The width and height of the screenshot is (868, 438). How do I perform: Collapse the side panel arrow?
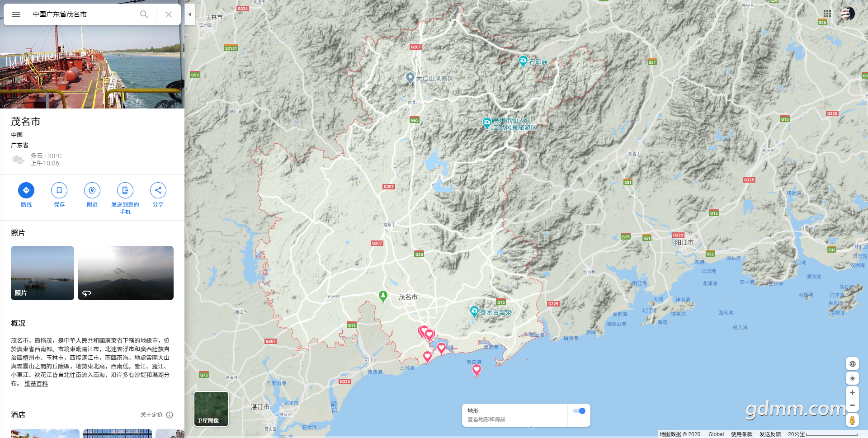(190, 14)
